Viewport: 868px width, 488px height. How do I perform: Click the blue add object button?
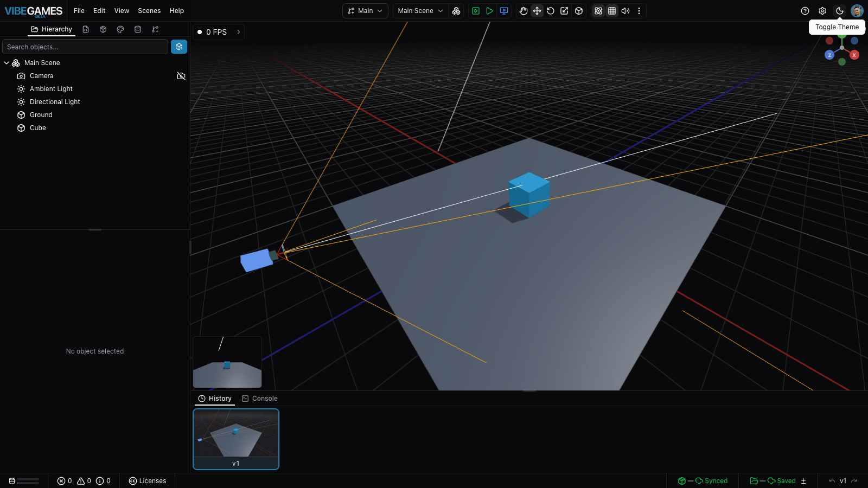pos(179,47)
